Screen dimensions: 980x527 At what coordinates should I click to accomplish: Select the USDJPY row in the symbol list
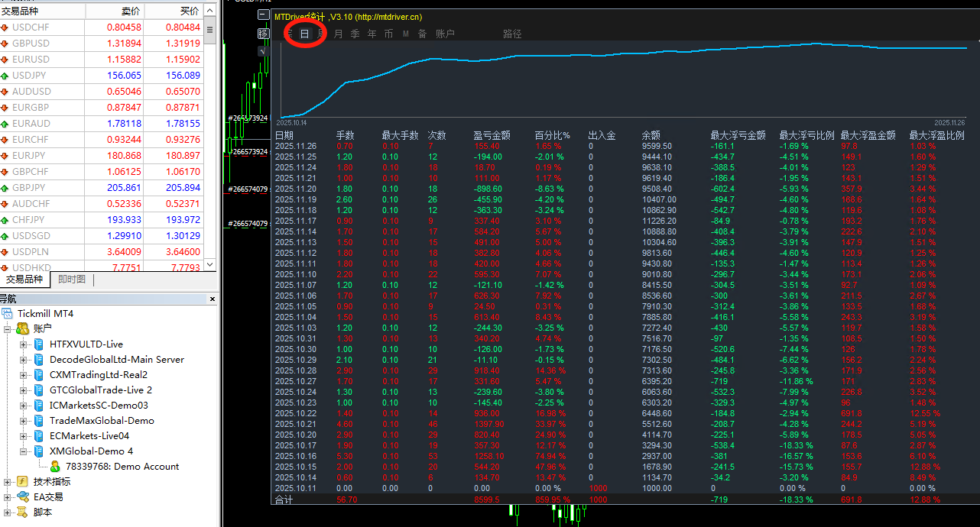click(107, 76)
